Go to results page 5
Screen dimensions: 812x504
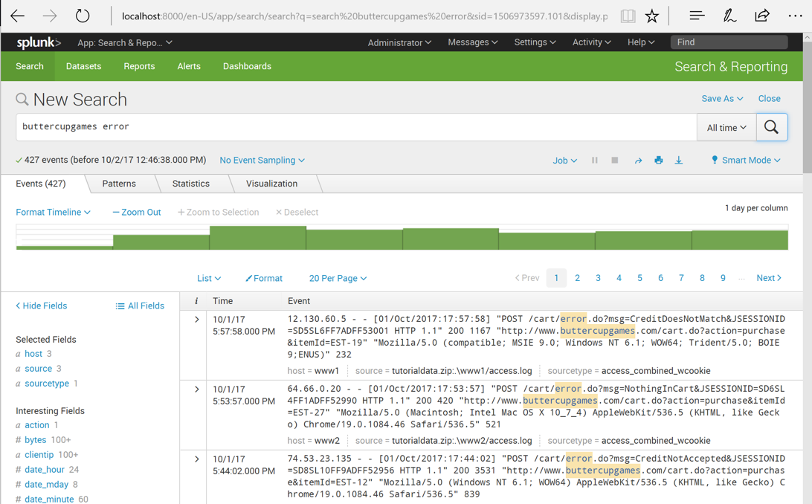[639, 278]
